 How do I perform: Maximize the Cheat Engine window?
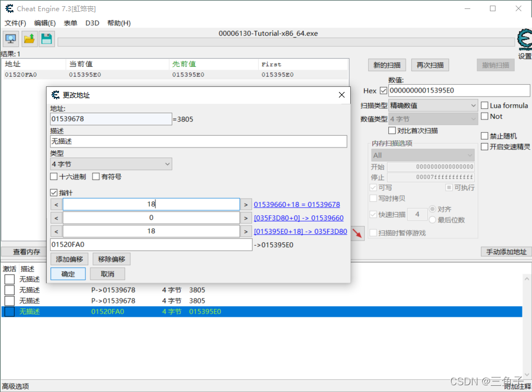tap(493, 8)
